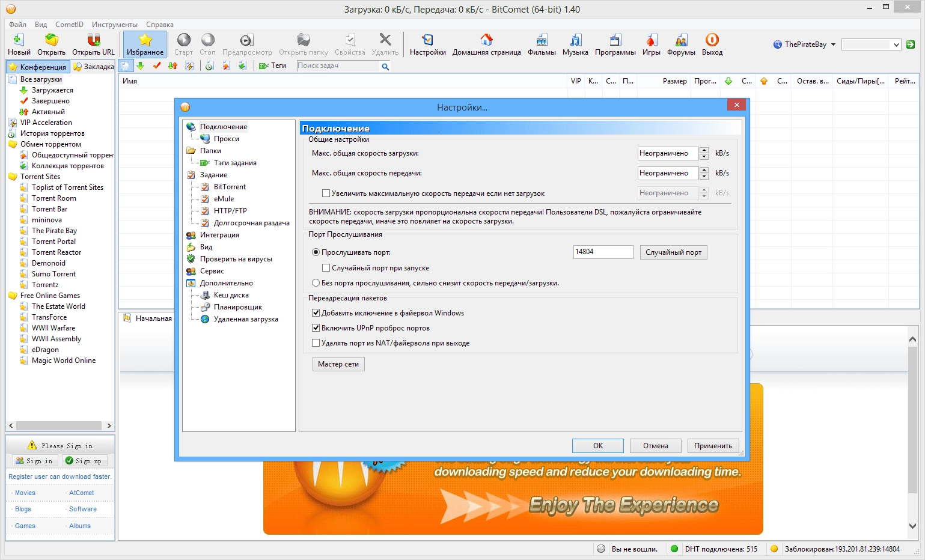Image resolution: width=925 pixels, height=560 pixels.
Task: Click the green go arrow beside search box
Action: [911, 44]
